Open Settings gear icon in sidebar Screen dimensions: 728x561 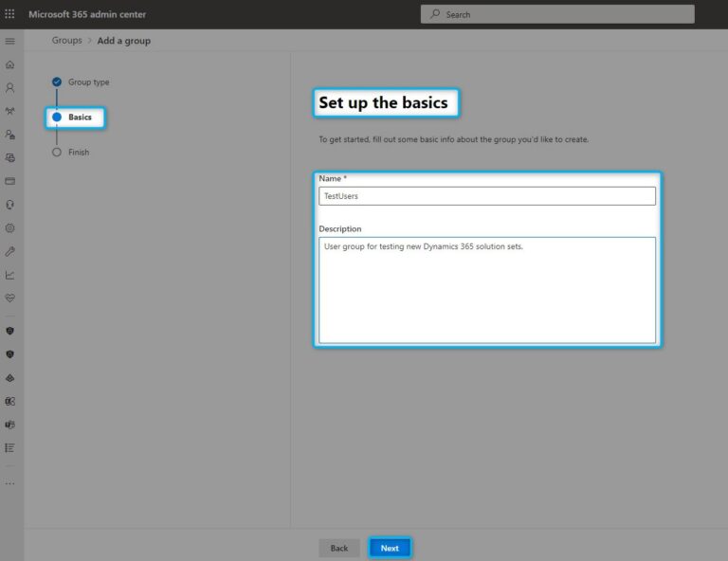coord(10,228)
